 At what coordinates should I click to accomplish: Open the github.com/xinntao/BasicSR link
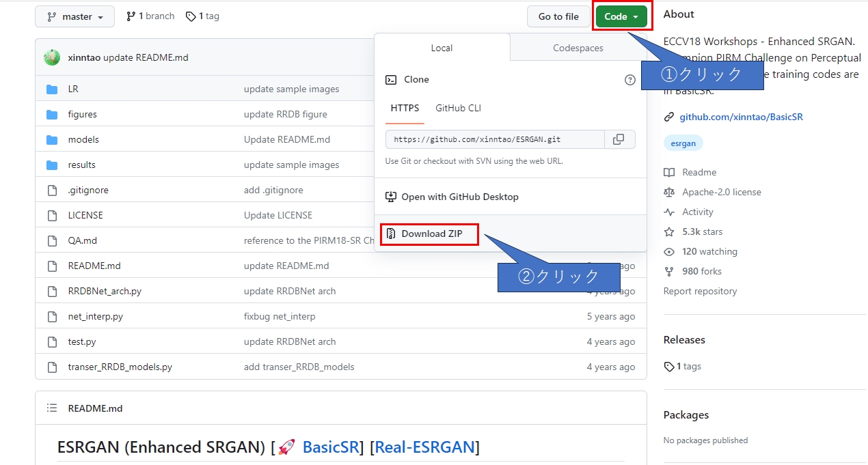740,117
